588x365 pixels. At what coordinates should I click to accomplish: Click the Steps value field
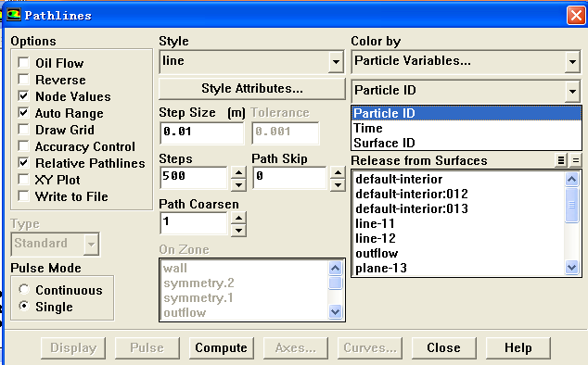click(194, 178)
